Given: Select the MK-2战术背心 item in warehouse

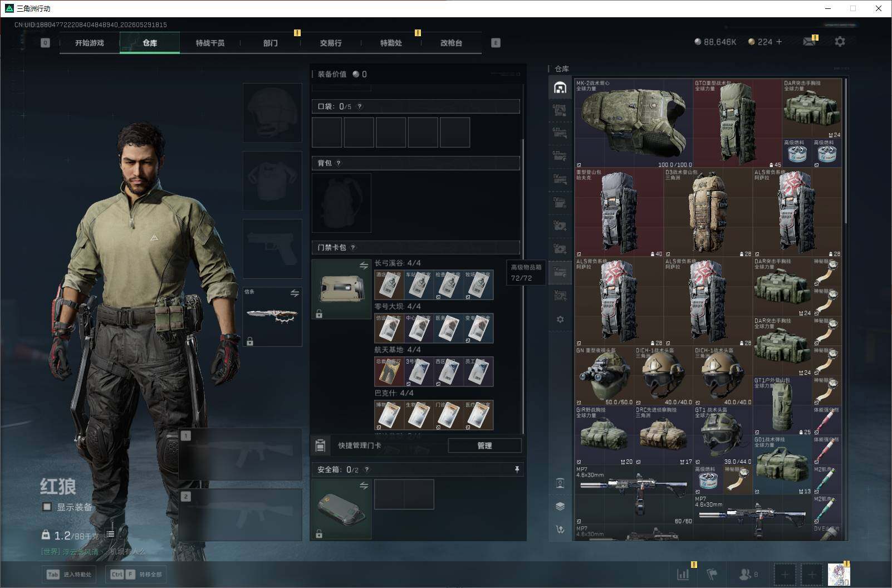Looking at the screenshot, I should point(634,123).
